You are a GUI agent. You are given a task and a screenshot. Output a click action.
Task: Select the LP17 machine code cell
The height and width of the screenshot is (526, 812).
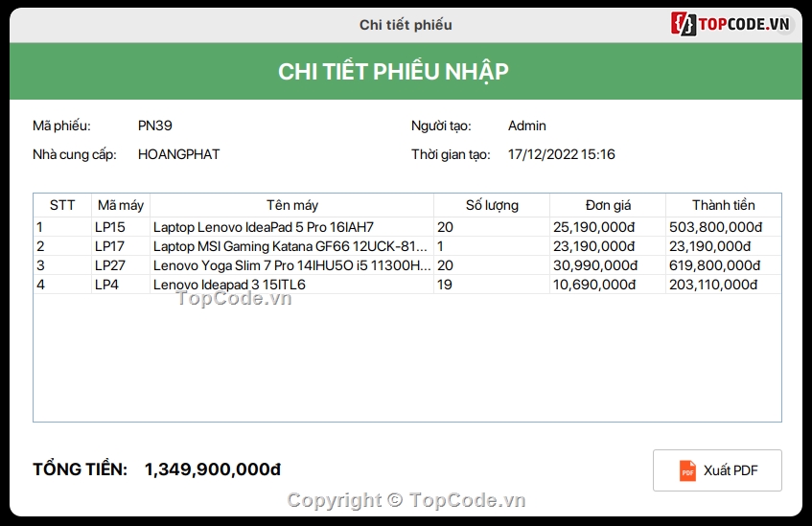coord(121,246)
